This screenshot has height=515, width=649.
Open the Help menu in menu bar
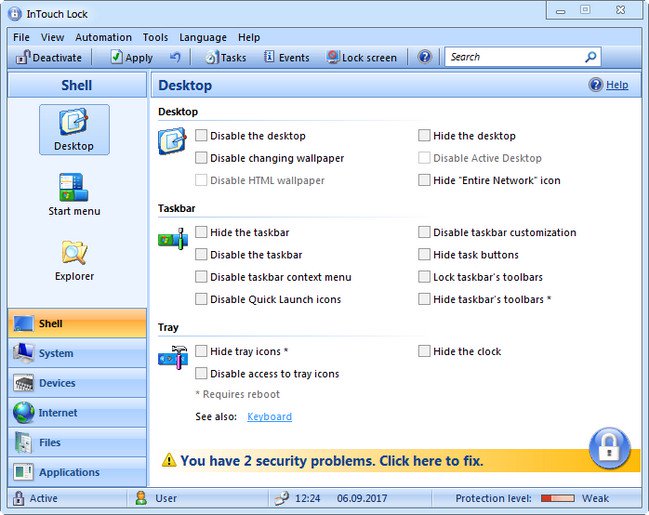249,37
